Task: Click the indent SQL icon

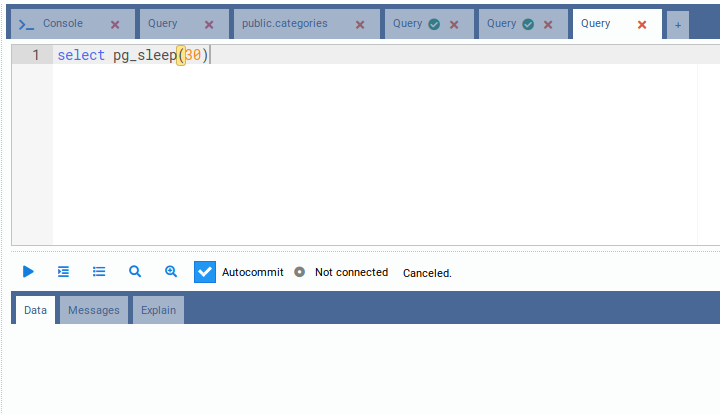Action: pos(63,271)
